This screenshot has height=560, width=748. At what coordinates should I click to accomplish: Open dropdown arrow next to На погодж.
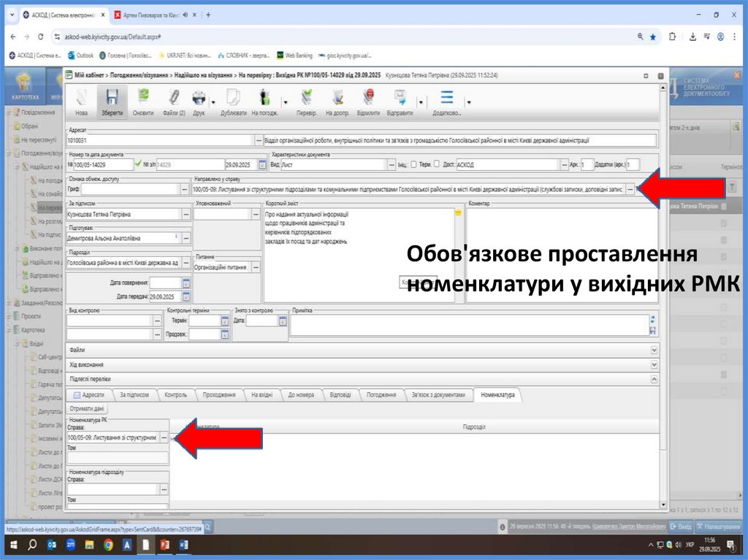click(286, 102)
